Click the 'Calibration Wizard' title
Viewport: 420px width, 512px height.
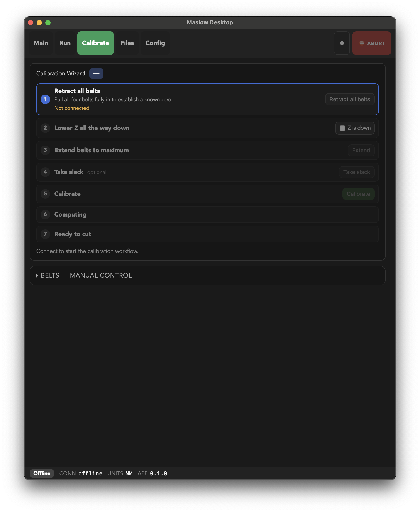coord(61,73)
